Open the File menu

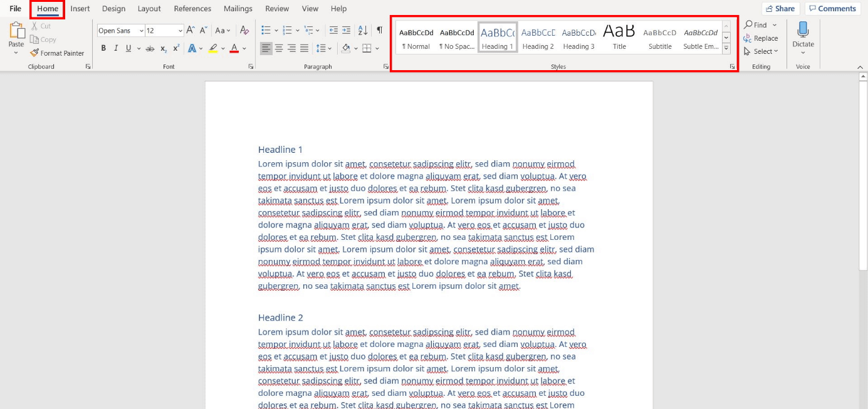(16, 9)
